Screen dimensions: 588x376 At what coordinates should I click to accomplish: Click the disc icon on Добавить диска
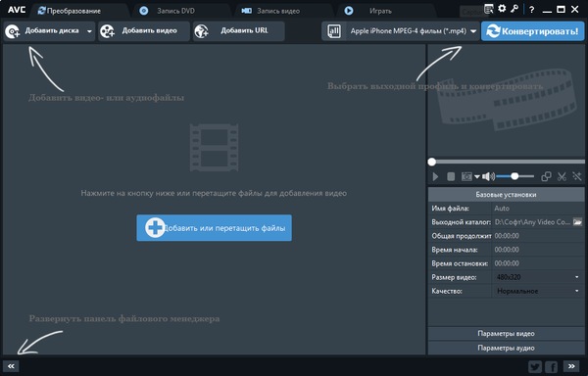click(x=12, y=31)
